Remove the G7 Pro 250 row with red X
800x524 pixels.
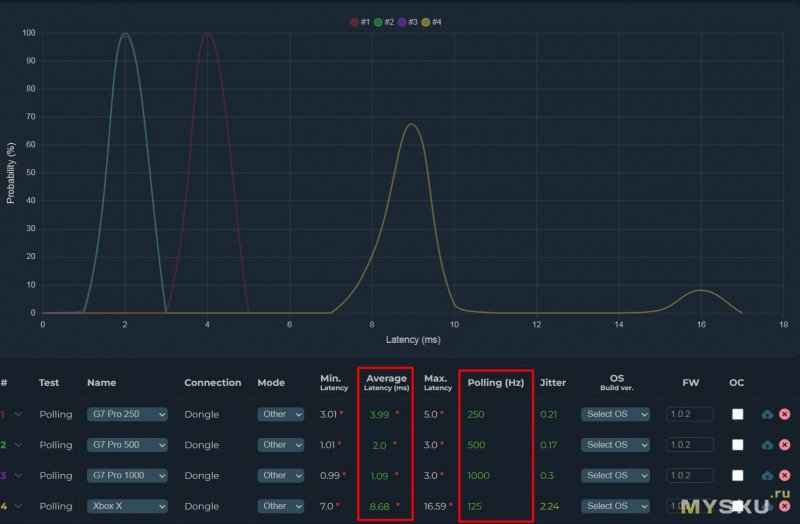point(784,414)
